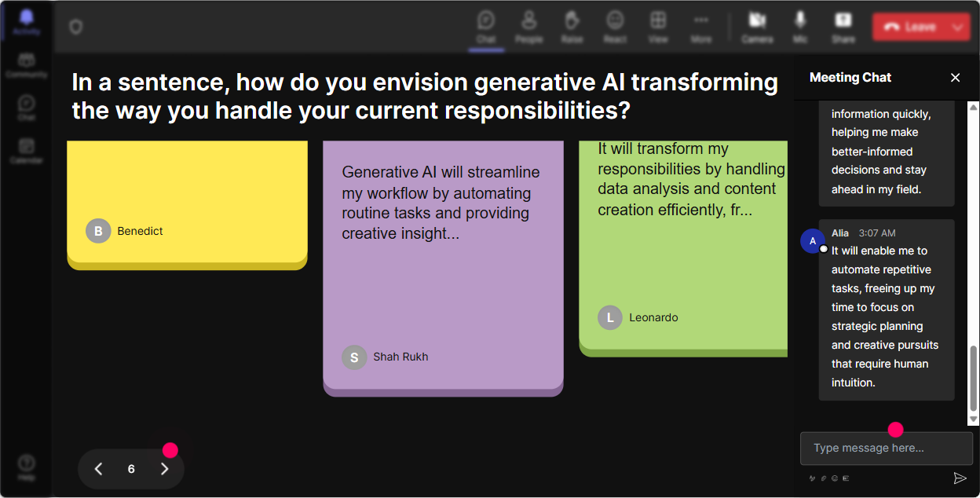
Task: Toggle the meeting Chat panel from the toolbar
Action: click(486, 26)
